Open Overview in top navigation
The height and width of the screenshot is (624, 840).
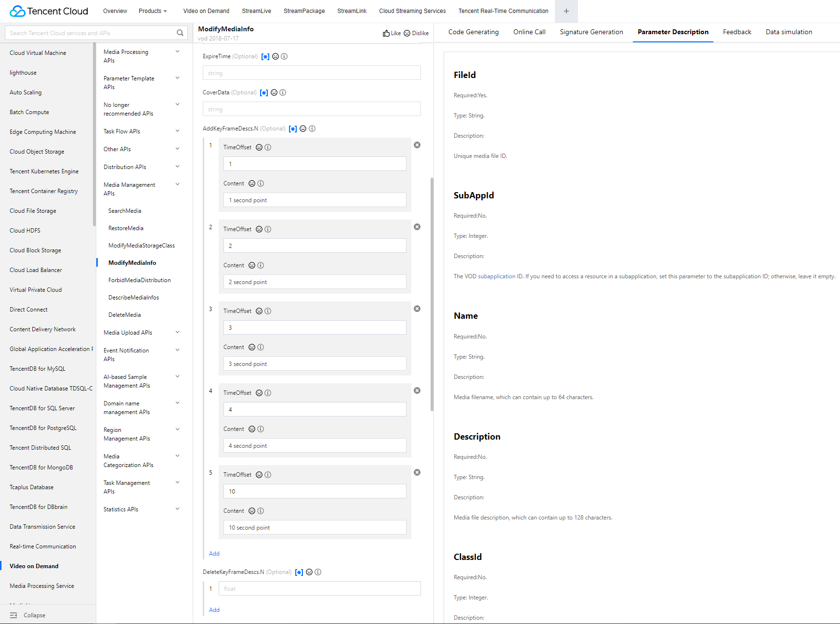pos(115,11)
